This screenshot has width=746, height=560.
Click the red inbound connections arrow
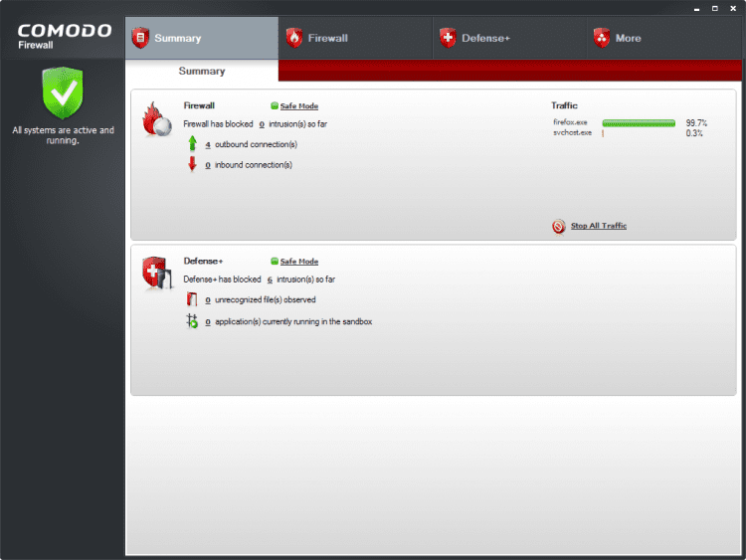click(x=192, y=164)
